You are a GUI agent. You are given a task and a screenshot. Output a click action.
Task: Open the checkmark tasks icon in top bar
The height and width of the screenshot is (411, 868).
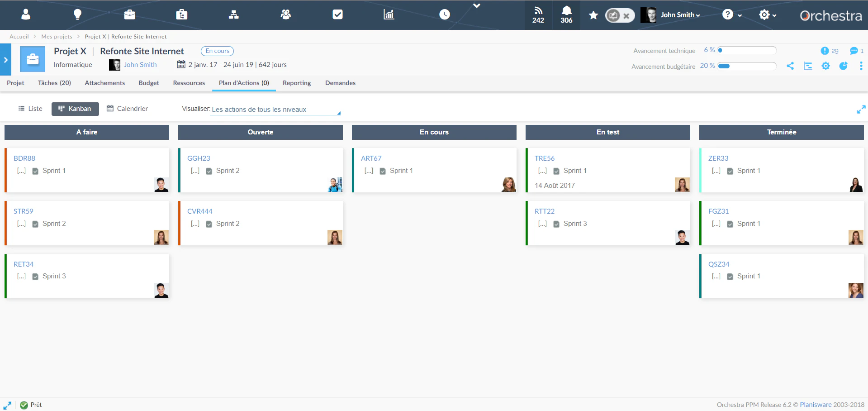[x=337, y=14]
